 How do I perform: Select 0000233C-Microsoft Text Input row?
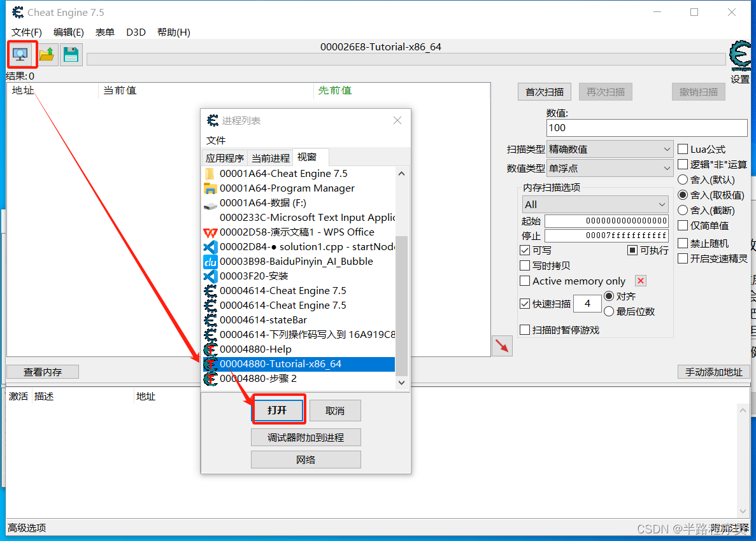tap(299, 218)
